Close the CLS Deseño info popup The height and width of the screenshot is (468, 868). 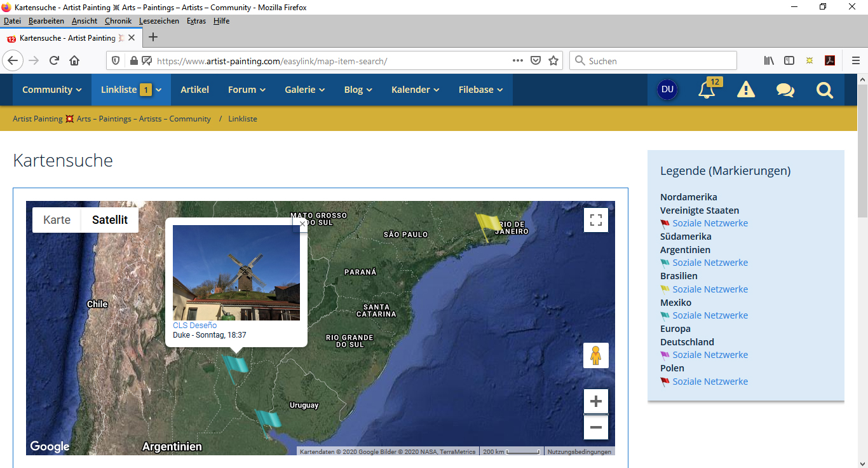click(x=302, y=224)
